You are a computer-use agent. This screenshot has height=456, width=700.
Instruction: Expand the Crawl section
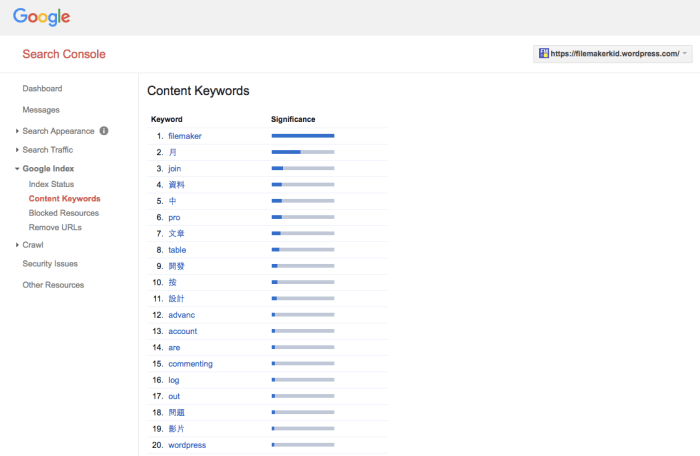[32, 245]
